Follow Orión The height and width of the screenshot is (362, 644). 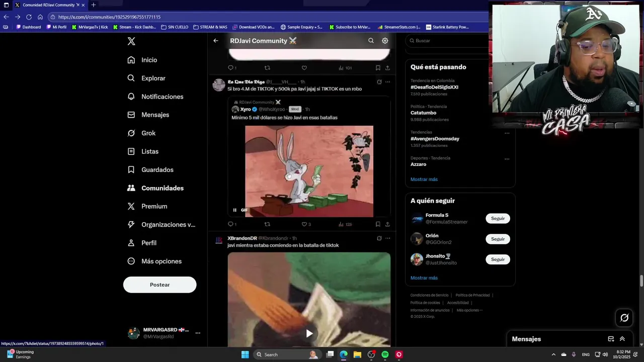(x=498, y=239)
